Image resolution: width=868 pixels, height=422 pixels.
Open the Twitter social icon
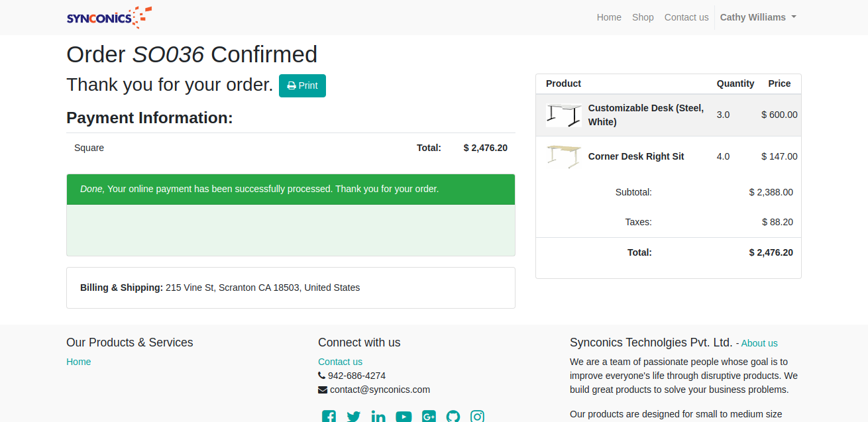coord(354,416)
